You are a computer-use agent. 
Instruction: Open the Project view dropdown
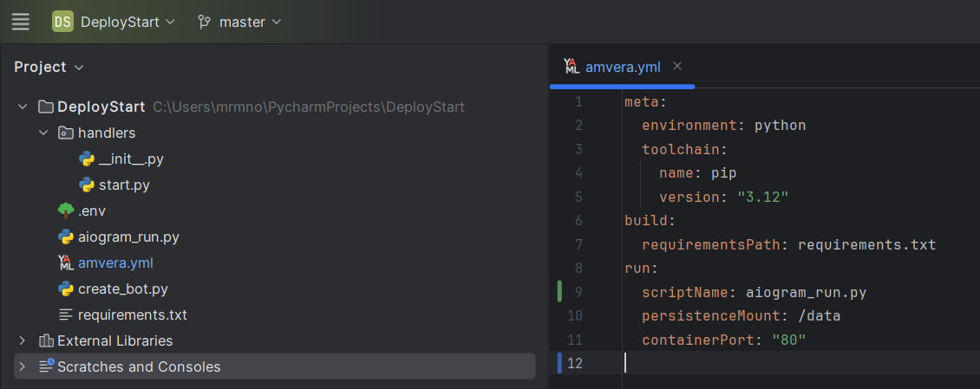49,67
